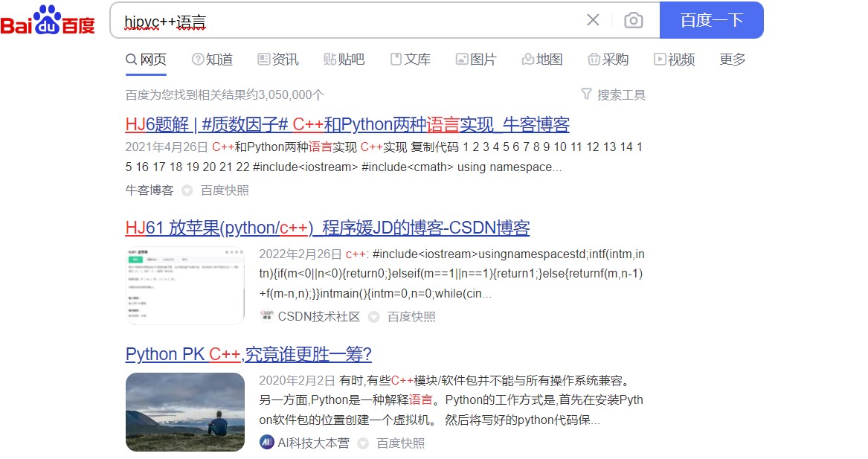
Task: Click the AI科技大本营 source link
Action: point(313,443)
